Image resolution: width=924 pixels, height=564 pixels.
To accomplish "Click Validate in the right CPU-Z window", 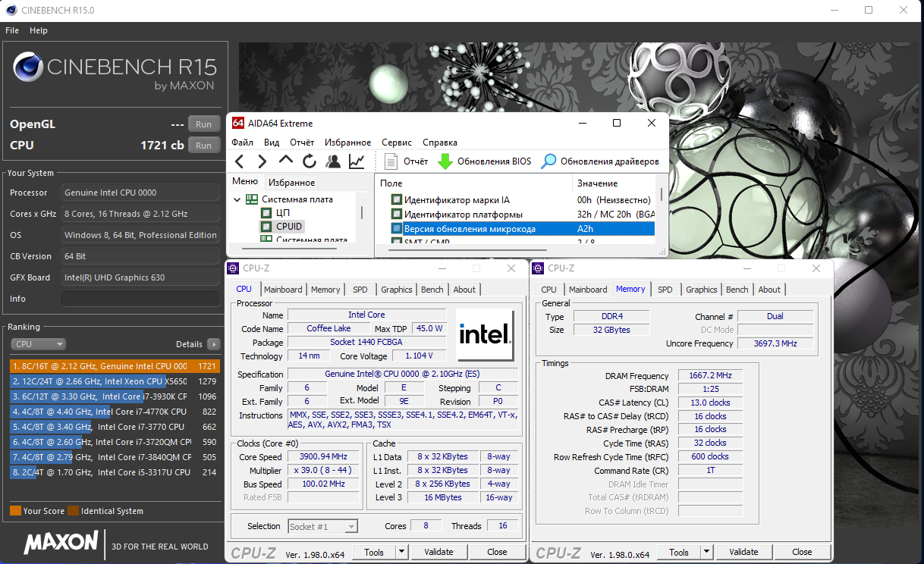I will tap(743, 552).
